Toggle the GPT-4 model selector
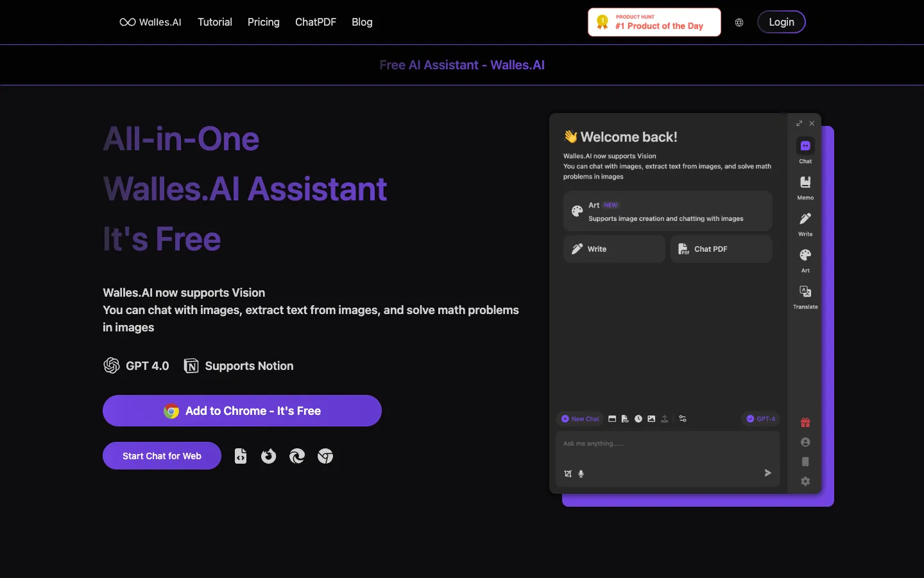The image size is (924, 578). coord(761,419)
